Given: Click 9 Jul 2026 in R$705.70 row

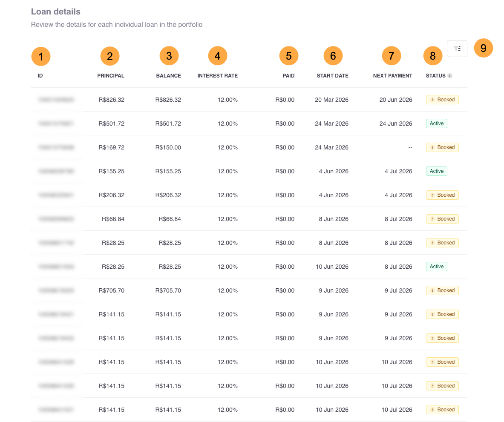Looking at the screenshot, I should (398, 291).
